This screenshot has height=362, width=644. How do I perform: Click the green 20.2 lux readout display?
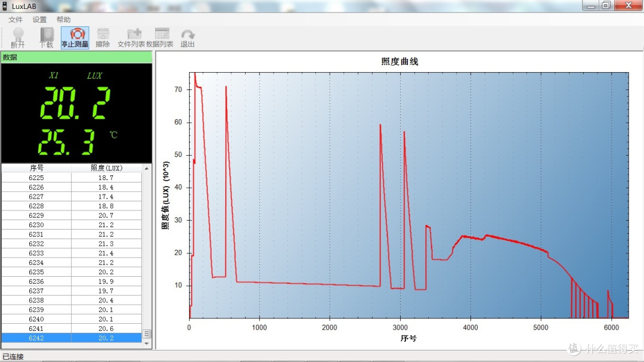coord(75,103)
